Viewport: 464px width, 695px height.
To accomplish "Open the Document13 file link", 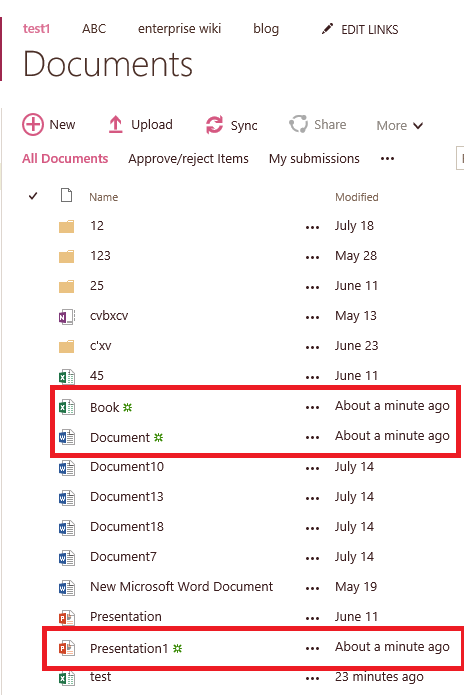I will click(127, 496).
